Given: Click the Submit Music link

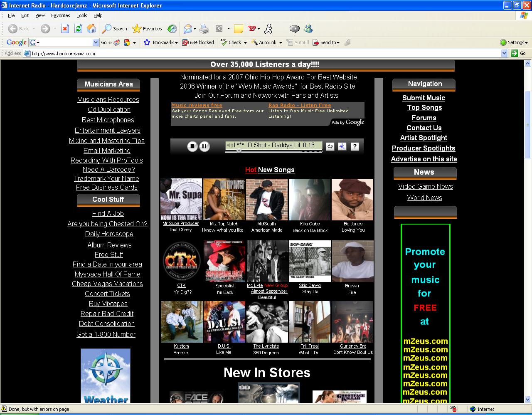Looking at the screenshot, I should tap(424, 98).
